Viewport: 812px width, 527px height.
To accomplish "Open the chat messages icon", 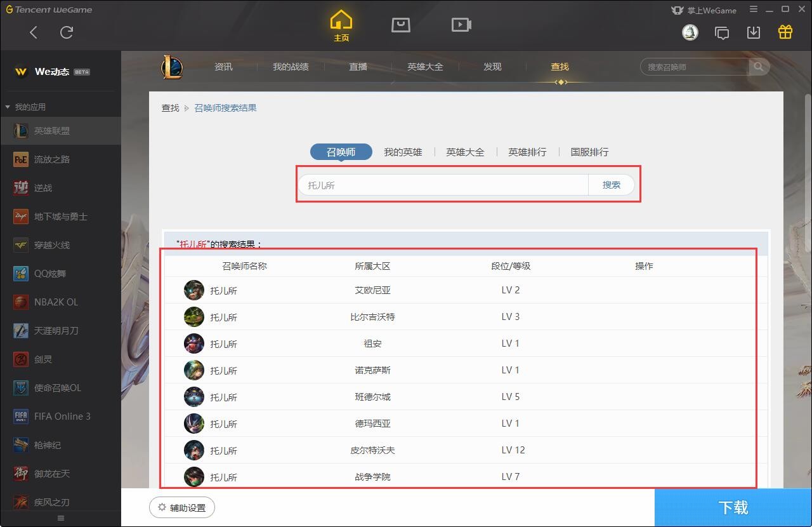I will click(x=722, y=32).
